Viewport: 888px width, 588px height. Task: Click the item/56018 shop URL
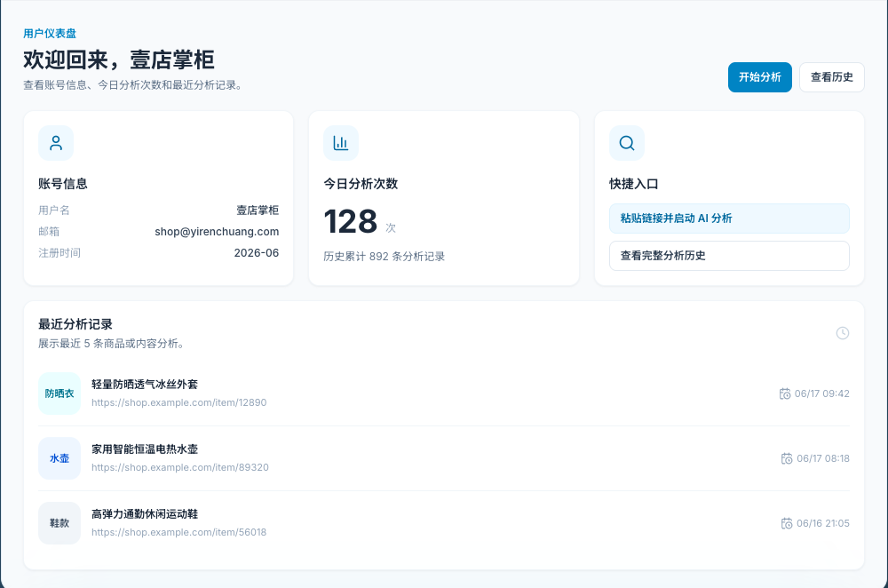179,532
